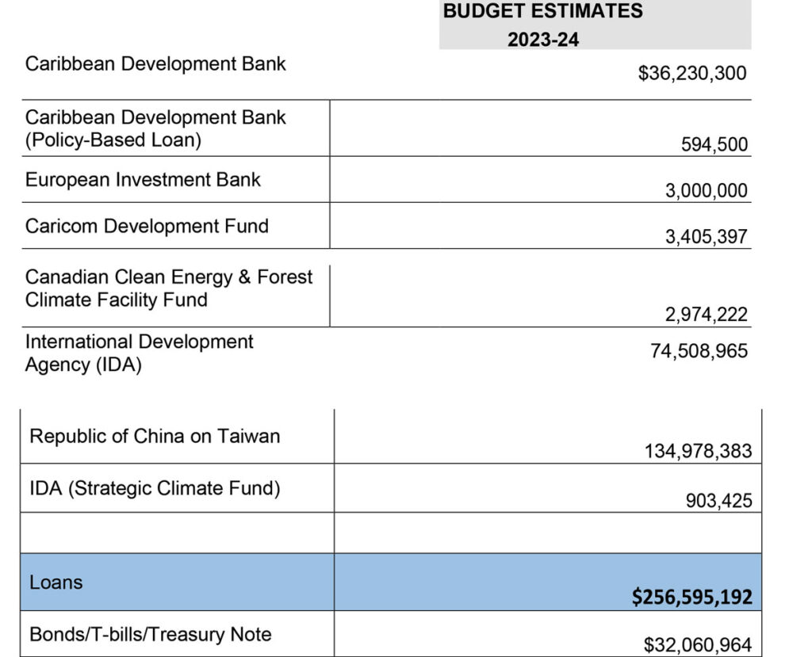Click the Republic of China on Taiwan cell
This screenshot has height=657, width=812.
point(155,436)
